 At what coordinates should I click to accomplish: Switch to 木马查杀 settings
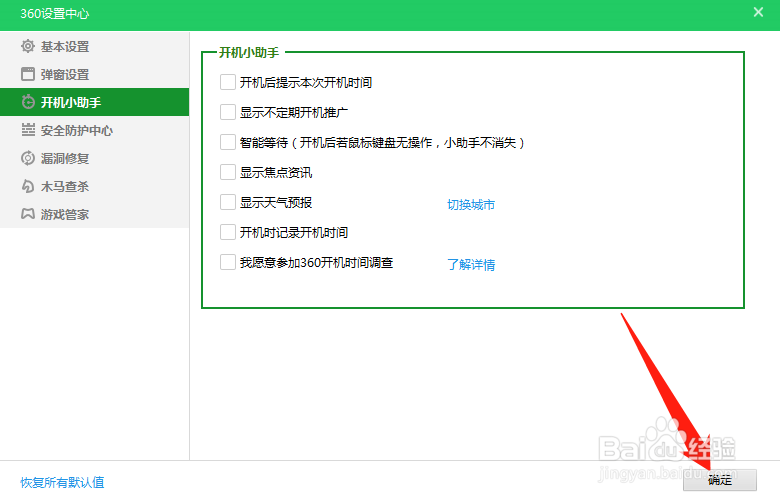click(x=95, y=186)
